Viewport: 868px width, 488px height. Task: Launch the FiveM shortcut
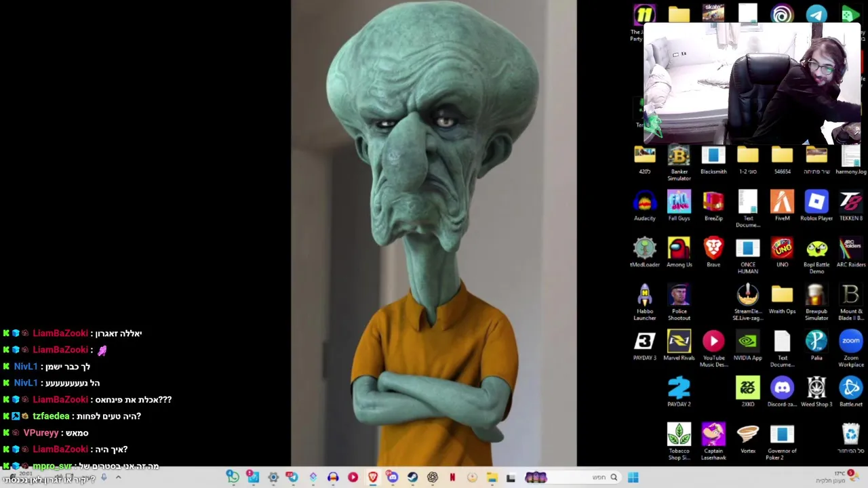coord(782,206)
